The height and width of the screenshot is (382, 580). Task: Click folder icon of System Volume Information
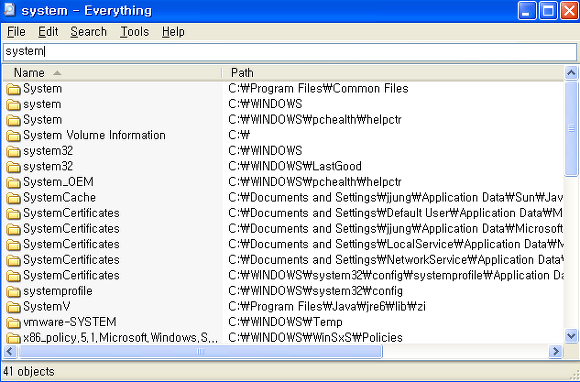13,135
